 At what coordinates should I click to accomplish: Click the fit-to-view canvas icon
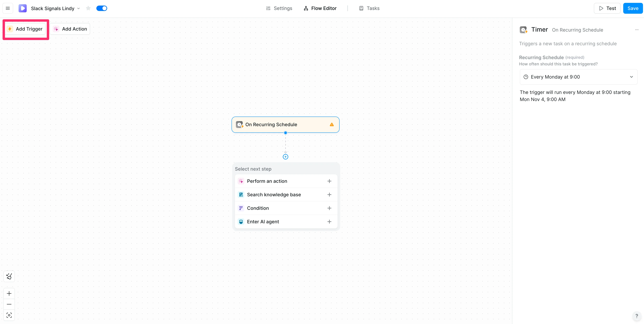[x=9, y=315]
